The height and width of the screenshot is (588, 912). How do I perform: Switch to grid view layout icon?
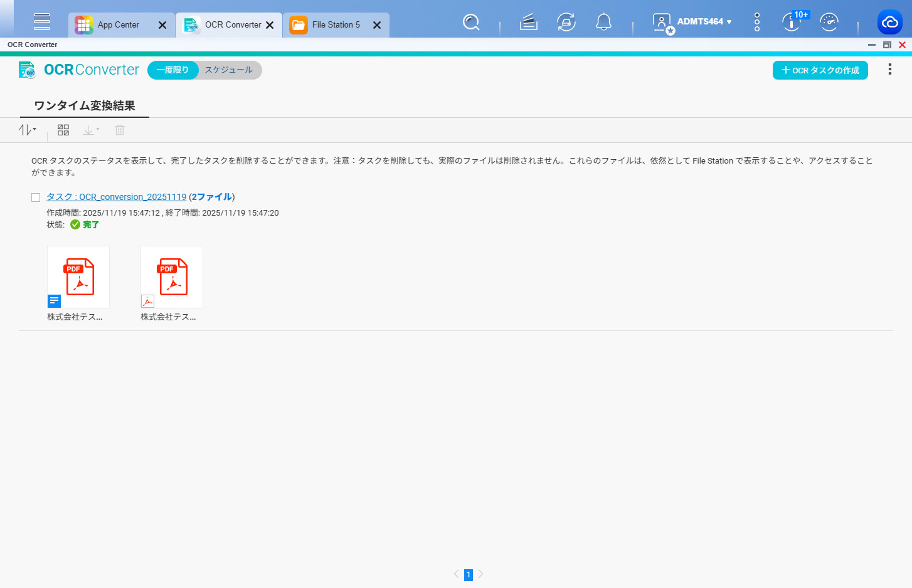63,130
